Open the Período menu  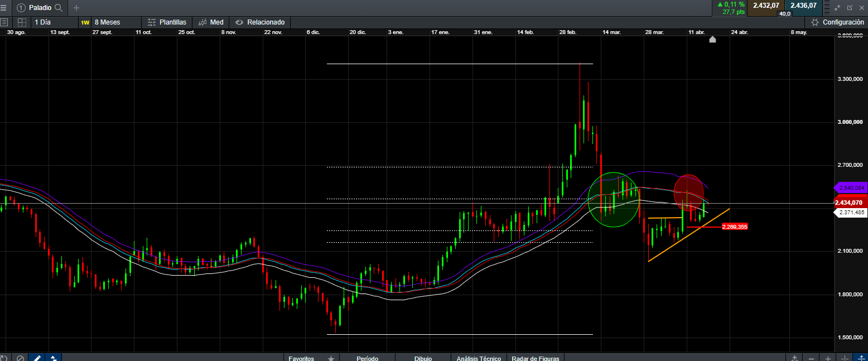(368, 358)
